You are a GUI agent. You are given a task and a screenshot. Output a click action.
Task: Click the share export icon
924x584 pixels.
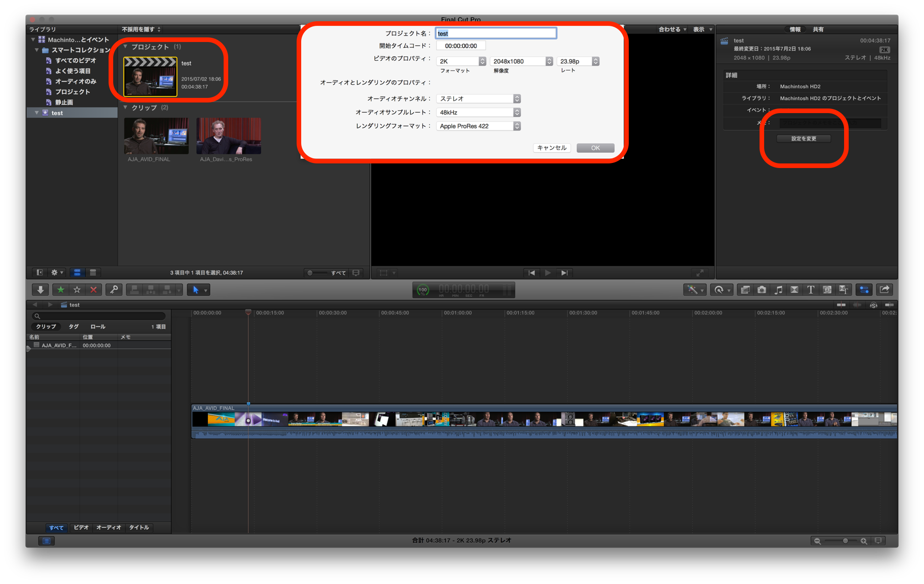point(884,290)
